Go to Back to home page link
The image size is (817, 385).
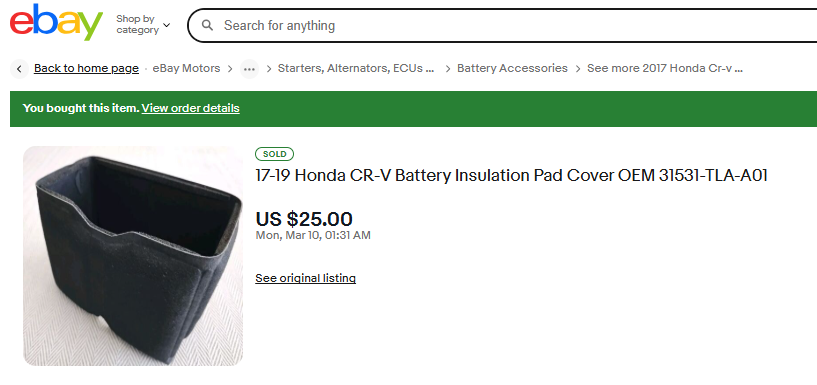pos(86,68)
